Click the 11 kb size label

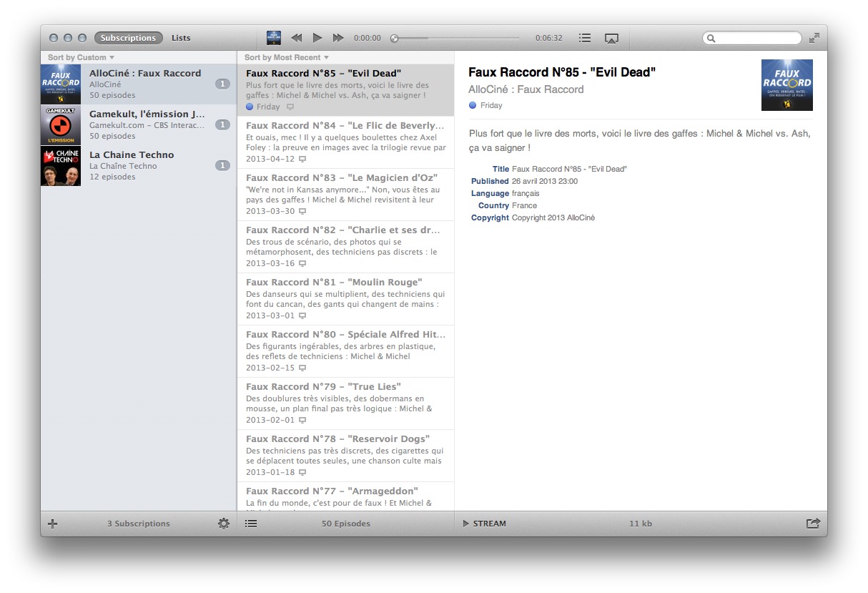pyautogui.click(x=641, y=524)
